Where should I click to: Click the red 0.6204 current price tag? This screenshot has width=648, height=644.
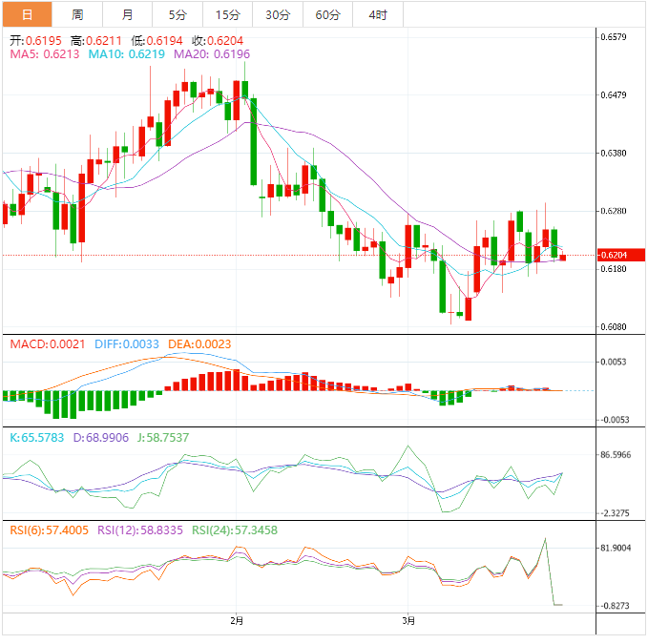613,255
